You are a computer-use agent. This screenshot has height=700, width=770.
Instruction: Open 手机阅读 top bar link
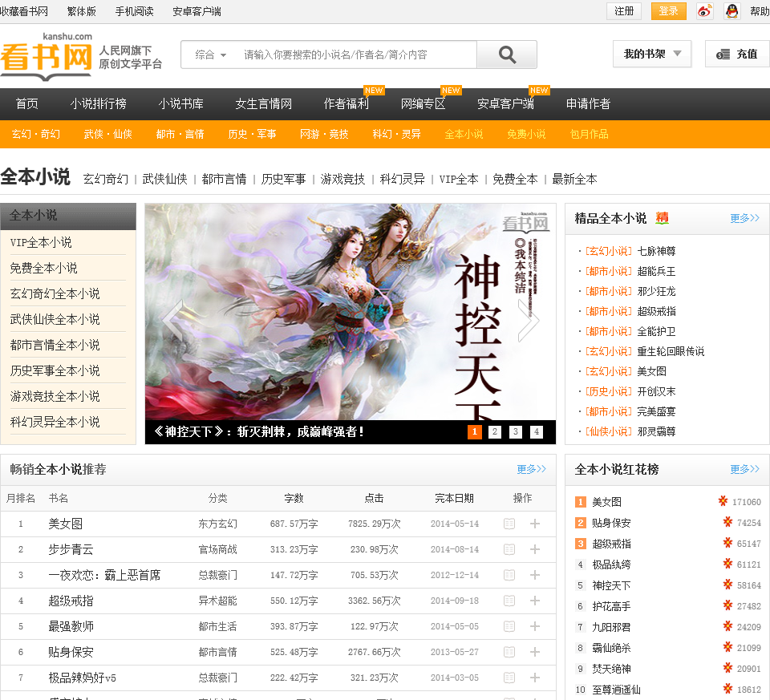tap(134, 11)
